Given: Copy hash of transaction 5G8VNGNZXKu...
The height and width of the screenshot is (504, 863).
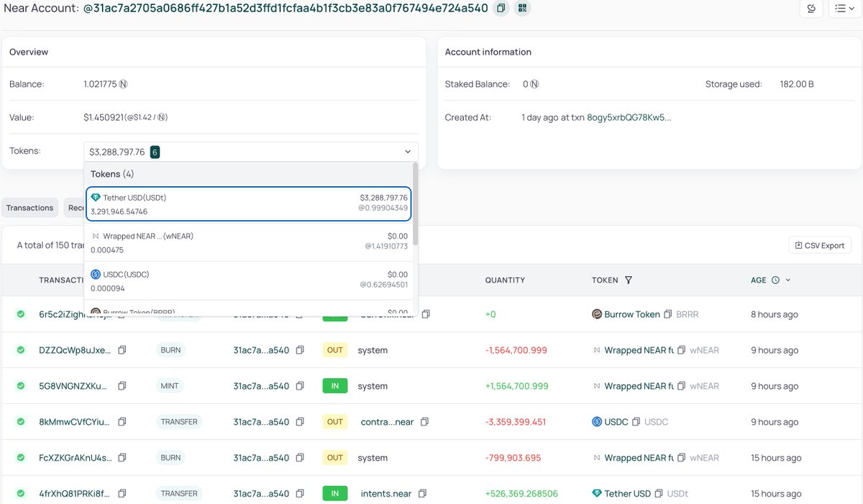Looking at the screenshot, I should pos(122,386).
